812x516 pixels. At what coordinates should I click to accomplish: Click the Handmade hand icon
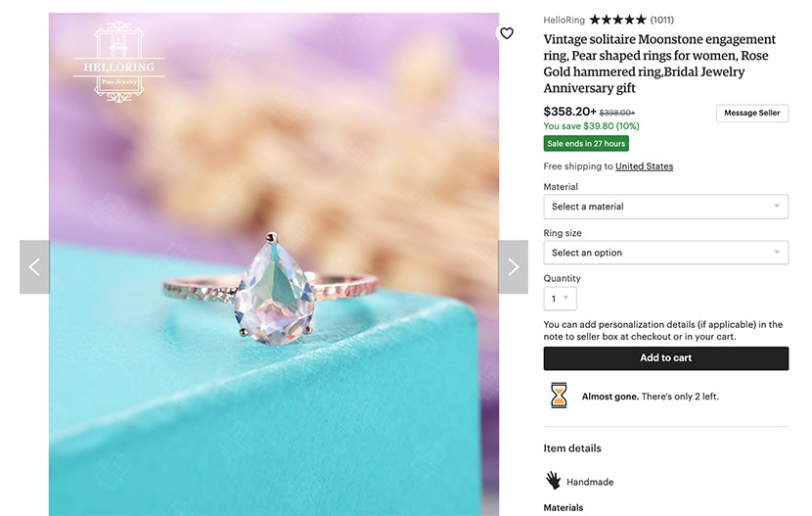pos(553,481)
